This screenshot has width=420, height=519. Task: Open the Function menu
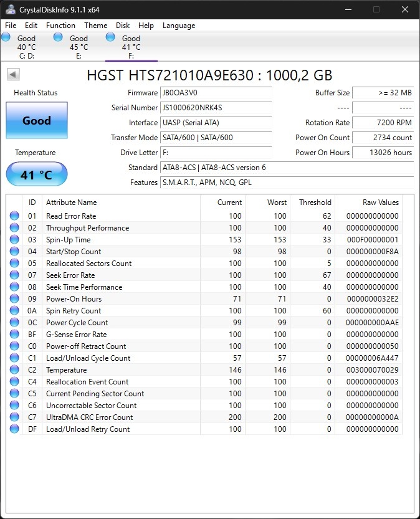click(60, 26)
